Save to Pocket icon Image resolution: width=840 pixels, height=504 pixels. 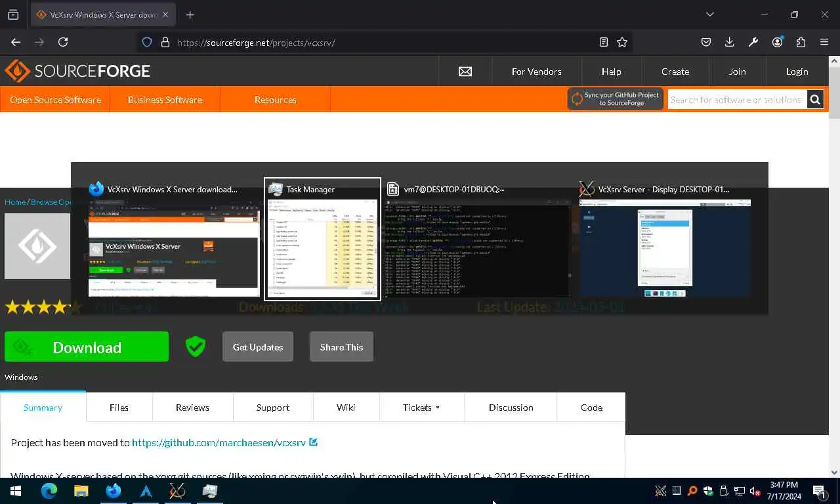click(706, 42)
